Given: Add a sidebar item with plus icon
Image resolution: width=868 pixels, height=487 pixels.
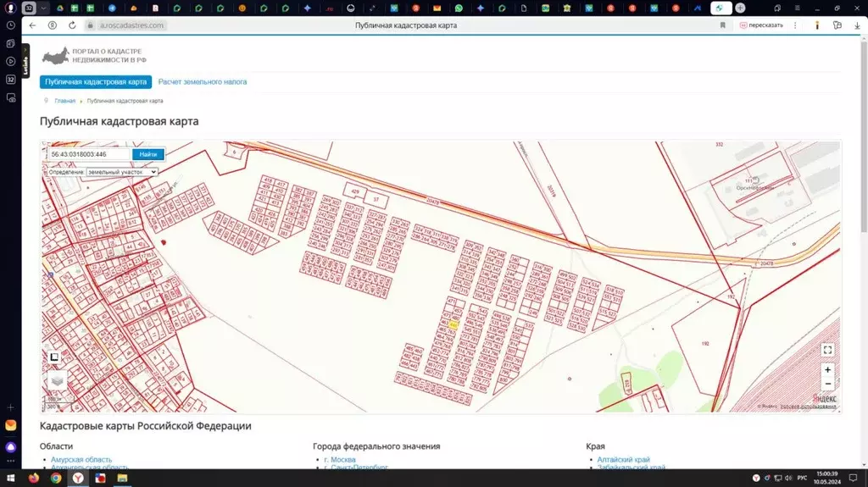Looking at the screenshot, I should click(10, 407).
